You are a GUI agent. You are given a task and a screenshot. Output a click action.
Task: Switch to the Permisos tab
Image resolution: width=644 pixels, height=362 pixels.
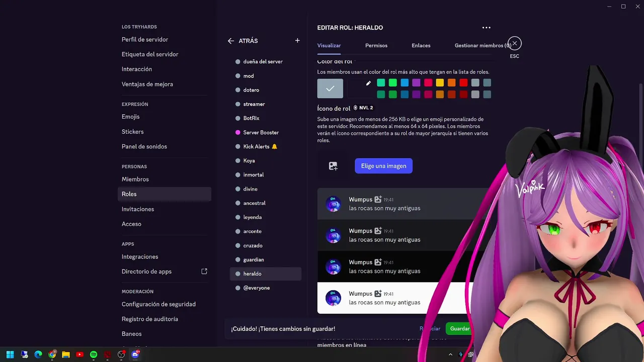click(x=376, y=45)
